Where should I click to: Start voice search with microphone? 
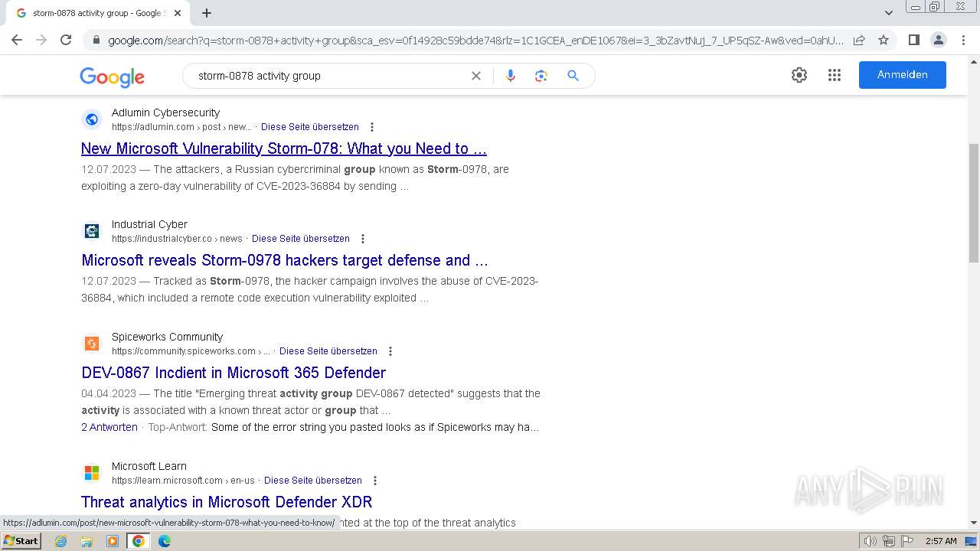point(511,76)
